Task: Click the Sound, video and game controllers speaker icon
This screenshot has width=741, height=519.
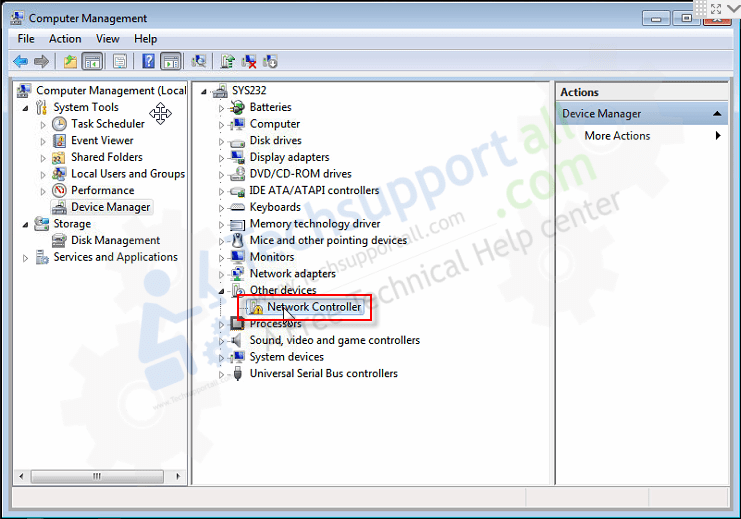Action: [x=237, y=340]
